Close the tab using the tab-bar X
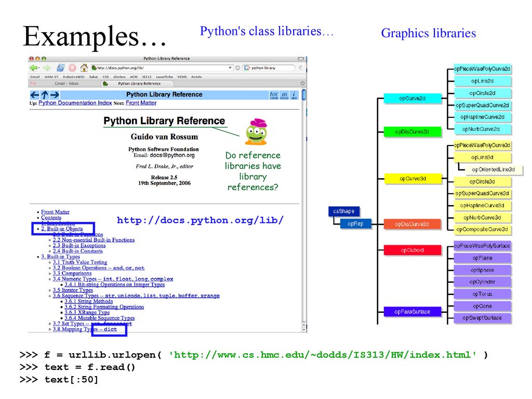This screenshot has width=532, height=399. 302,84
